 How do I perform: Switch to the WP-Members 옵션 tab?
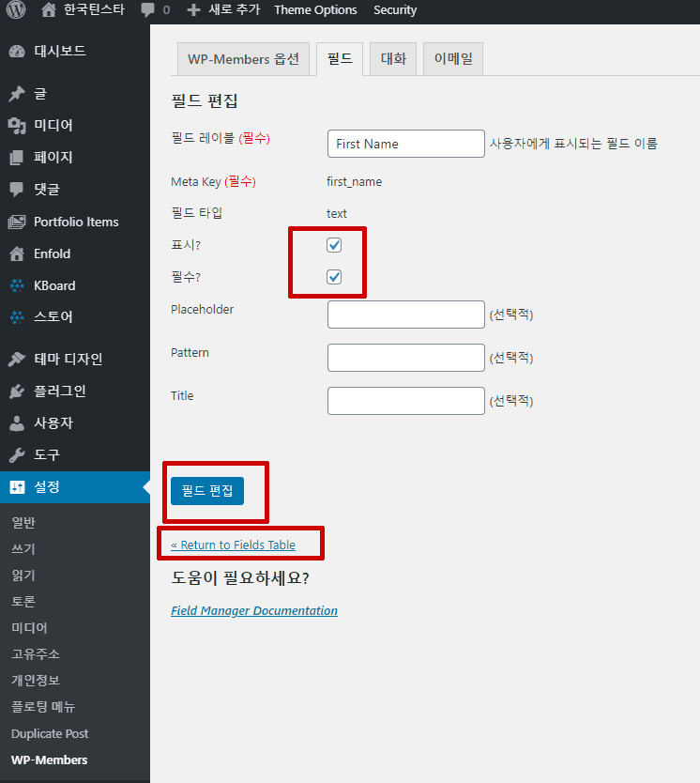(x=243, y=59)
